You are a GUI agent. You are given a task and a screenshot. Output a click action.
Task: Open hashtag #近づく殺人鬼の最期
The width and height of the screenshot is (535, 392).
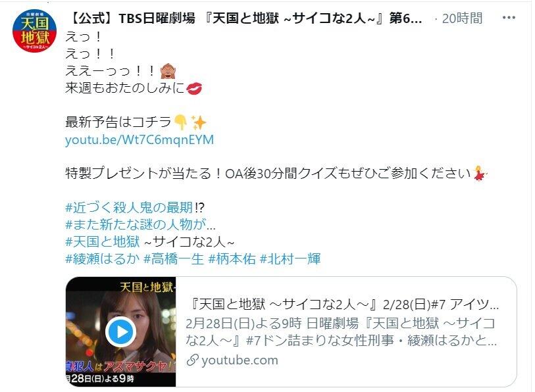[x=129, y=207]
